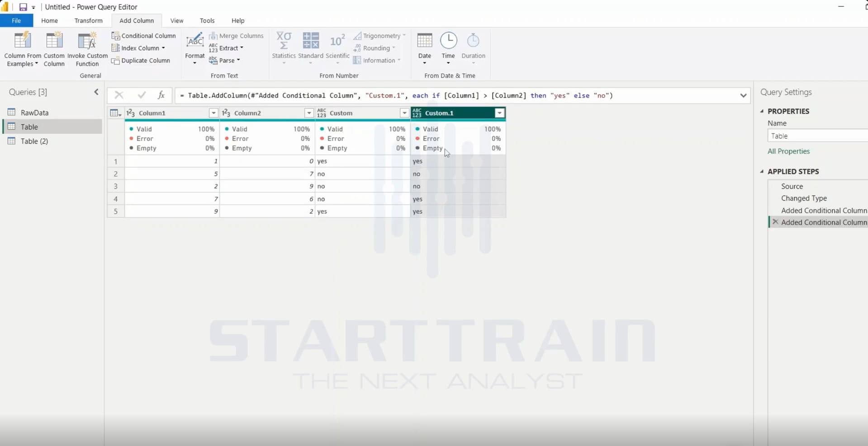
Task: Open Column2 filter dropdown
Action: pos(308,113)
